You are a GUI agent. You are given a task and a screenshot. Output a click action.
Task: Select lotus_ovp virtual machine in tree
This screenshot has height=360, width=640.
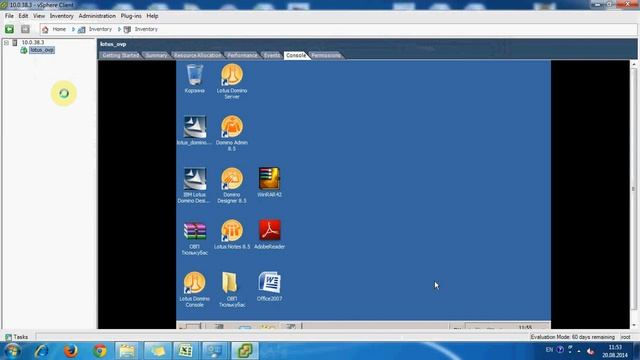pos(42,50)
